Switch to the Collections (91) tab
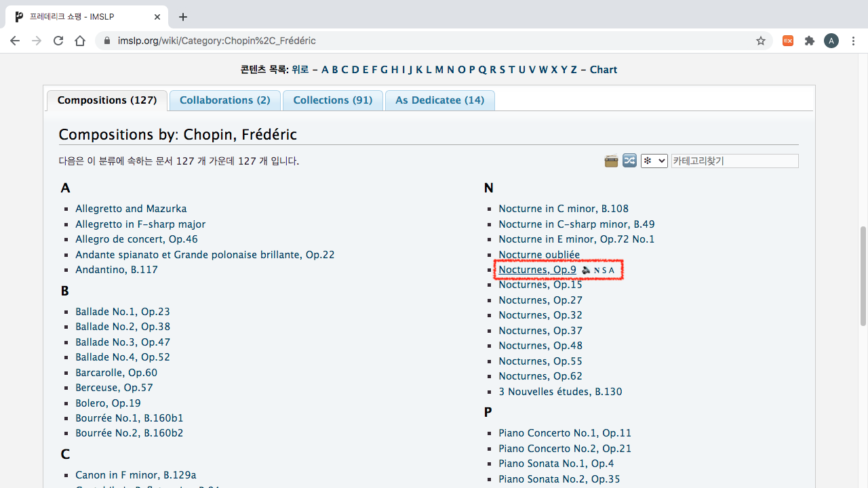Image resolution: width=868 pixels, height=488 pixels. point(333,100)
